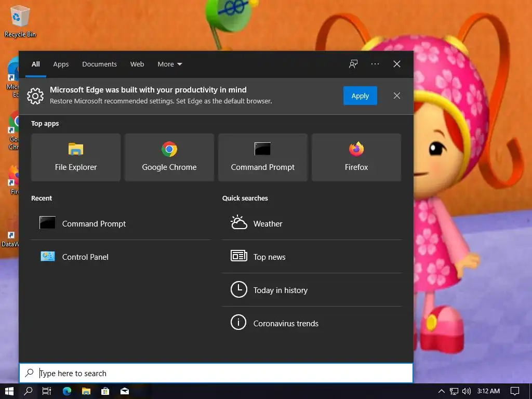532x399 pixels.
Task: Open File Explorer from Top apps
Action: pyautogui.click(x=76, y=157)
